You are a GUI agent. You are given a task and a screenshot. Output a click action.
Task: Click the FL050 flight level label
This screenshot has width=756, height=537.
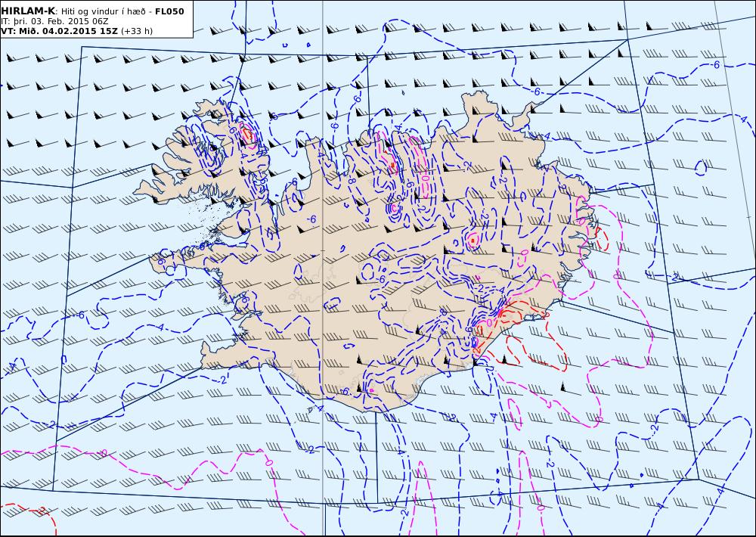(169, 11)
